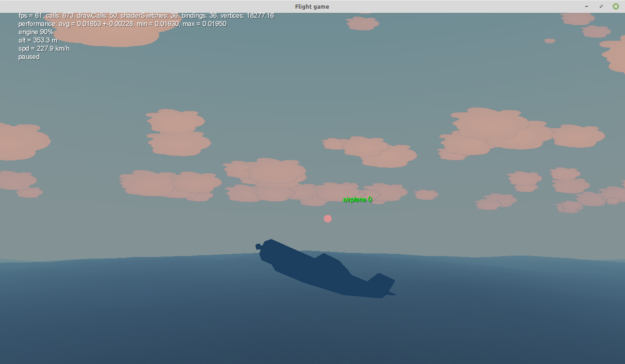The image size is (625, 364).
Task: Click the "spd = 227.9 km/h" speed readout
Action: pyautogui.click(x=44, y=48)
